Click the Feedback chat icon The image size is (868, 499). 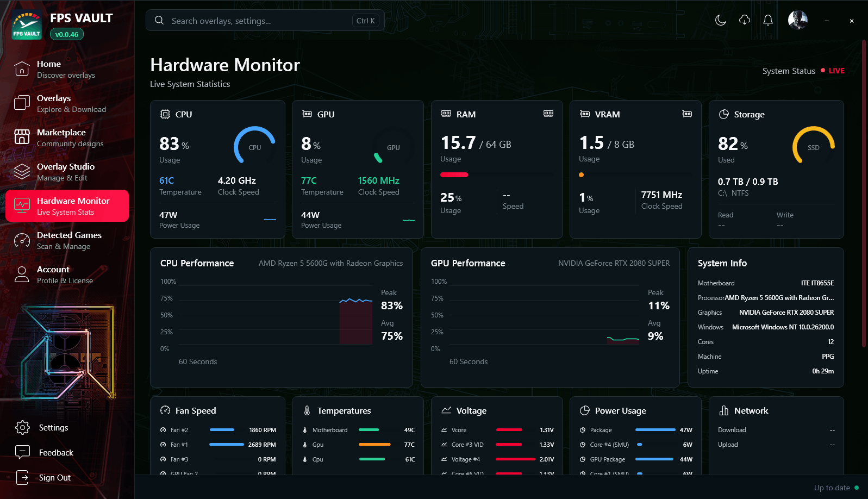click(x=22, y=452)
